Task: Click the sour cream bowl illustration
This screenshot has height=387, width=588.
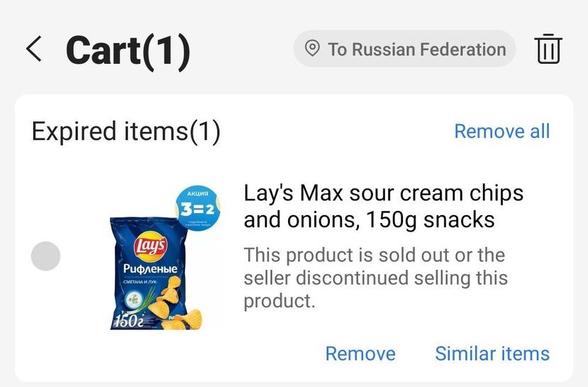Action: [133, 302]
